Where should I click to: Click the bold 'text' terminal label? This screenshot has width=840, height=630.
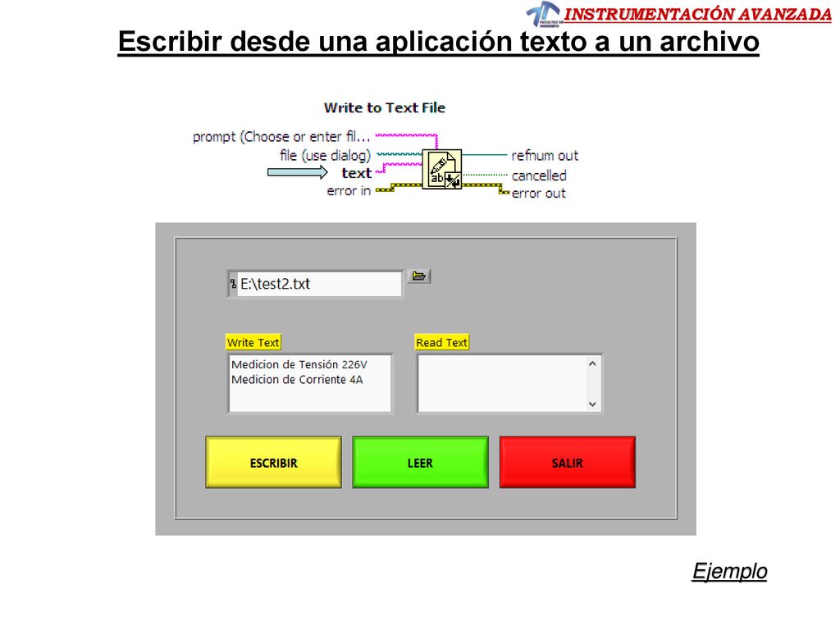(356, 173)
